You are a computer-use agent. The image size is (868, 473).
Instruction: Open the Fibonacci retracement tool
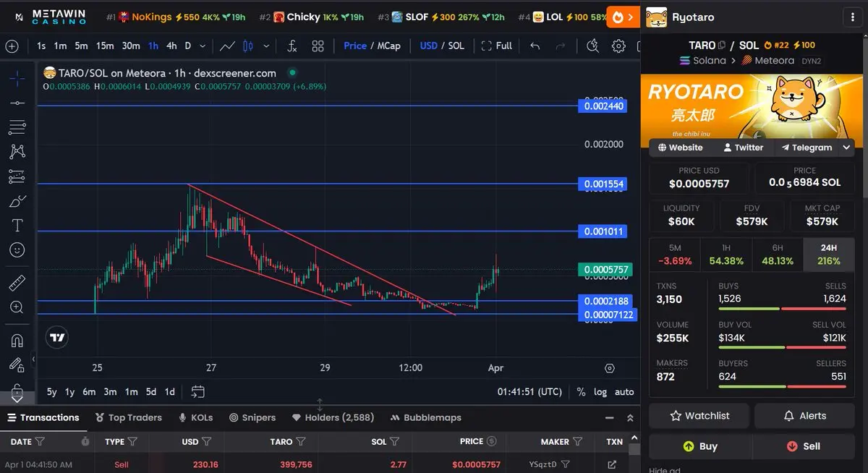(17, 128)
